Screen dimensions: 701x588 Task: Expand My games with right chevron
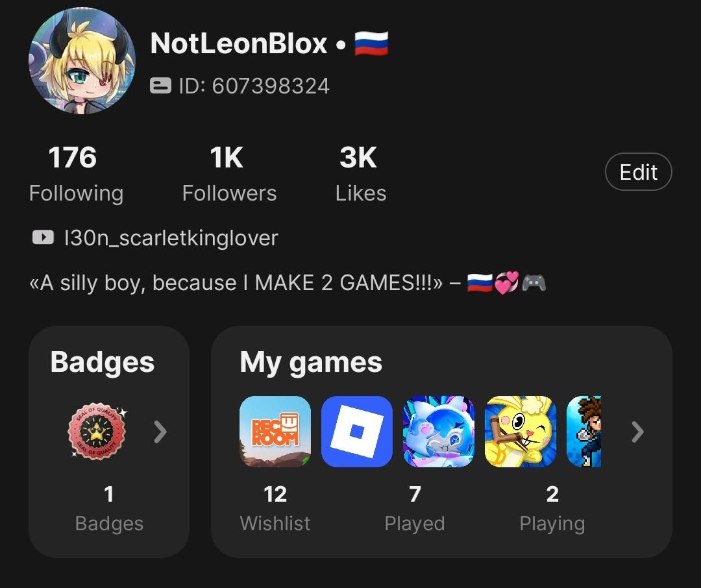pos(638,432)
